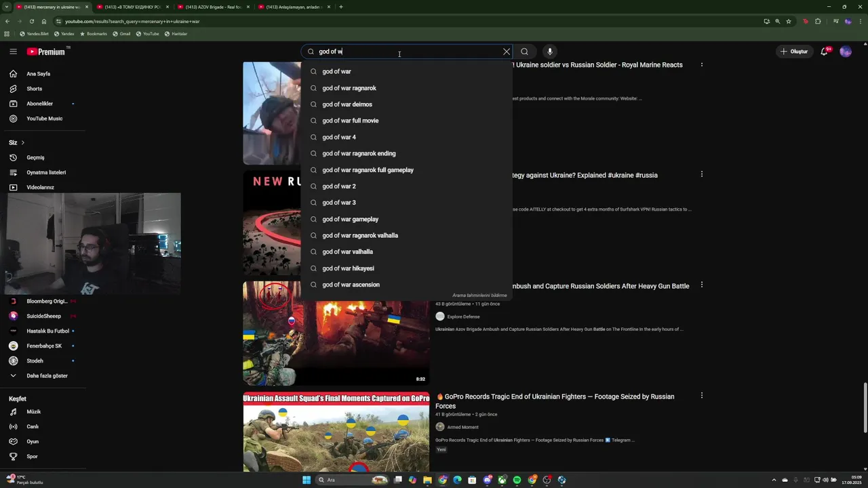Open the Windows Start menu
The height and width of the screenshot is (488, 868).
[x=307, y=480]
